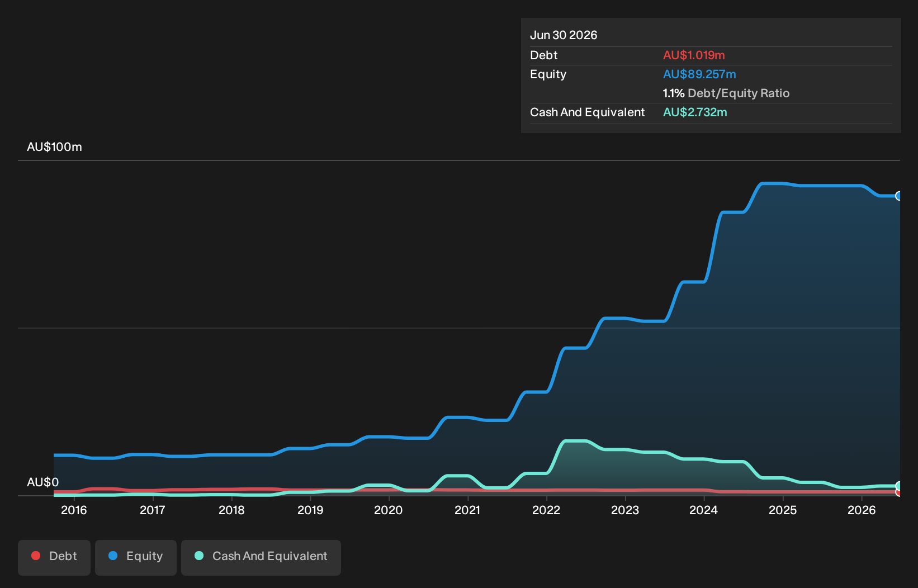
Task: Click the 2016 x-axis label
Action: 74,510
